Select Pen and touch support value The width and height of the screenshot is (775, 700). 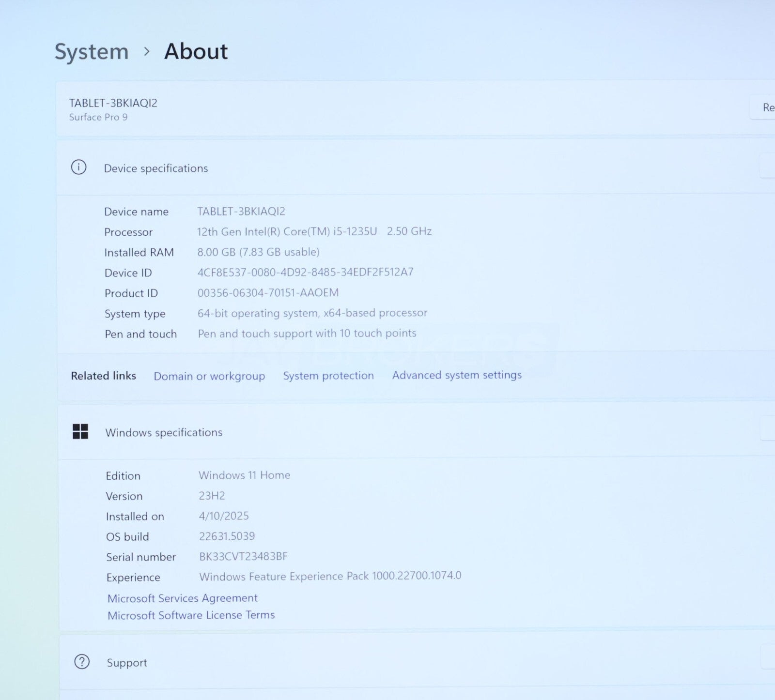pos(307,334)
